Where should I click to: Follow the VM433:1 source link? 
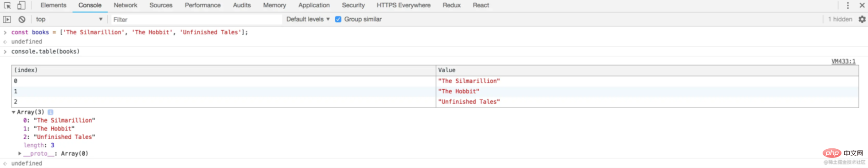843,61
